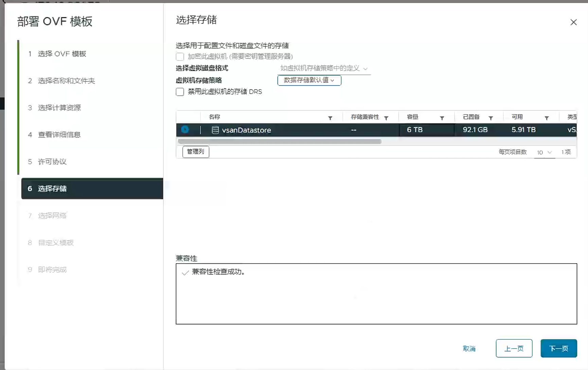
Task: Go to step 3 选择计算资源
Action: point(59,108)
